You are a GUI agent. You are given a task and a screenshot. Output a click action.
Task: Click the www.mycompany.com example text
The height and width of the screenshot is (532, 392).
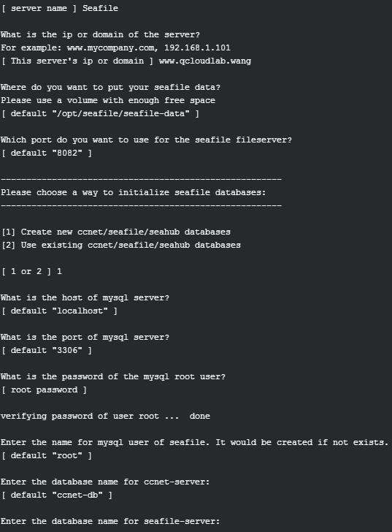[x=112, y=47]
